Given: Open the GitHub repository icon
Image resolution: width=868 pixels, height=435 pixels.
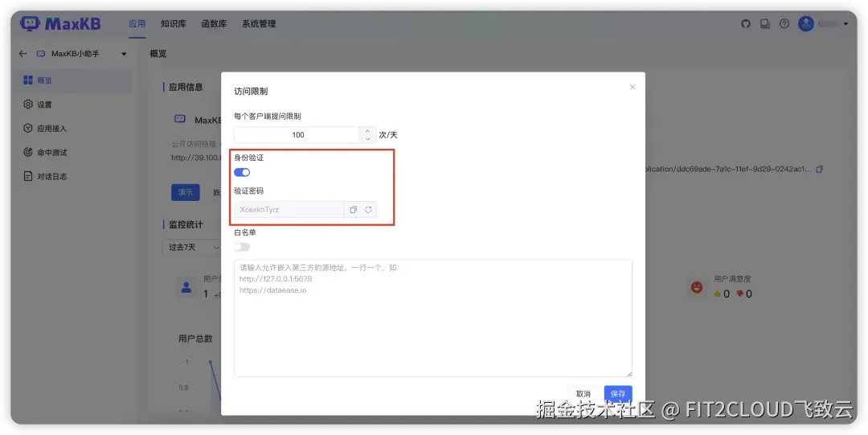Looking at the screenshot, I should (746, 24).
